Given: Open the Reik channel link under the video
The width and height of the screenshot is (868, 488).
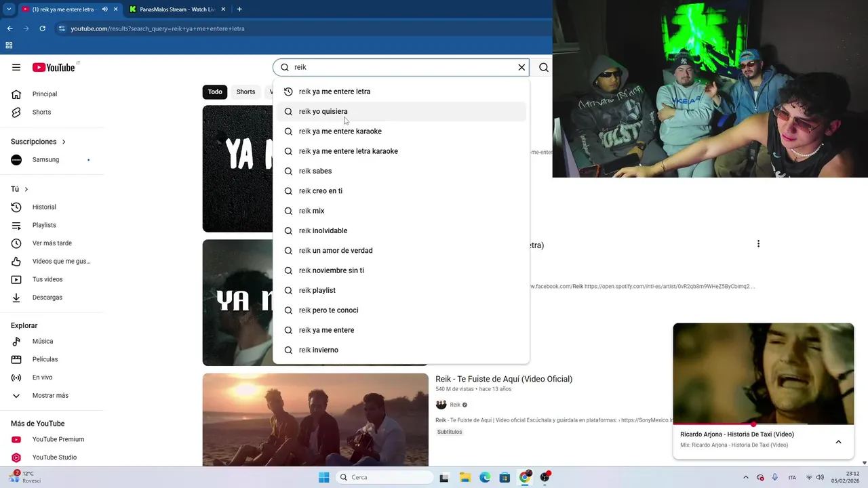Looking at the screenshot, I should [455, 405].
